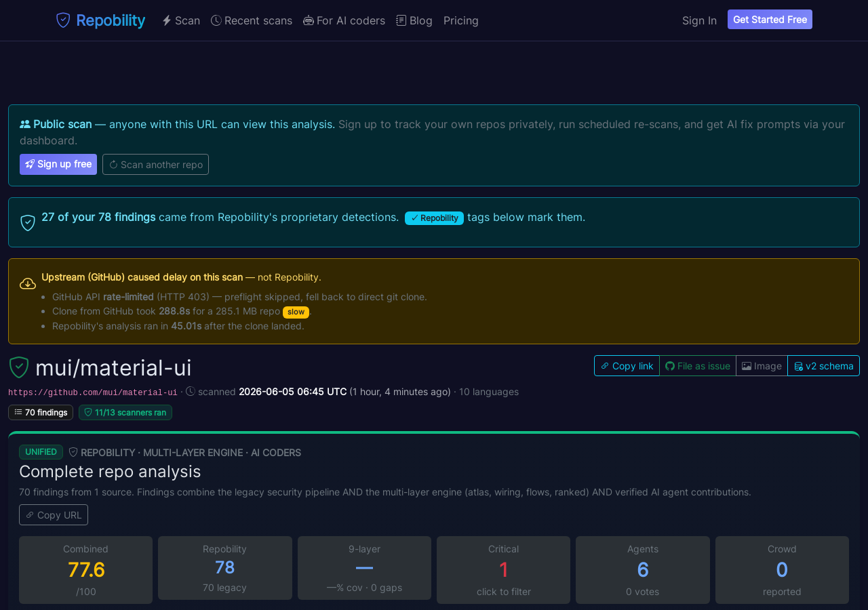868x610 pixels.
Task: Click the cloud download icon in delay notice
Action: [28, 283]
